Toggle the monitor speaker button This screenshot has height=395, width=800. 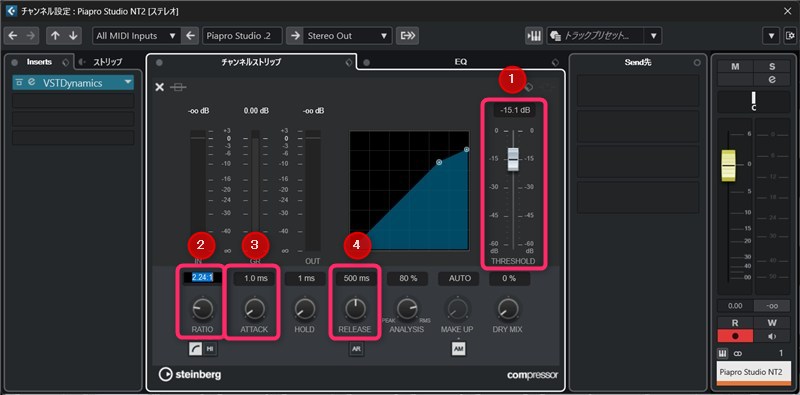772,336
